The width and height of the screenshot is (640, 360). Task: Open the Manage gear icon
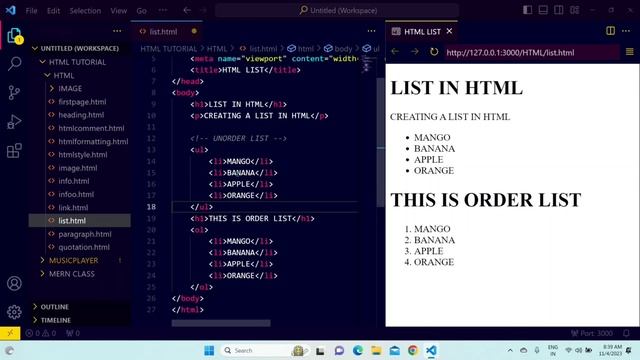(14, 312)
